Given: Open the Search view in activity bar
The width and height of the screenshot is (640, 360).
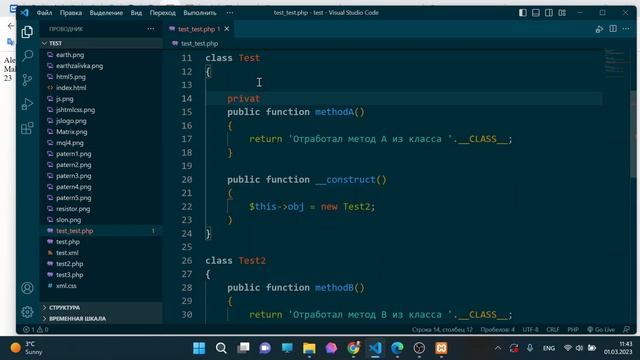Looking at the screenshot, I should [x=27, y=56].
